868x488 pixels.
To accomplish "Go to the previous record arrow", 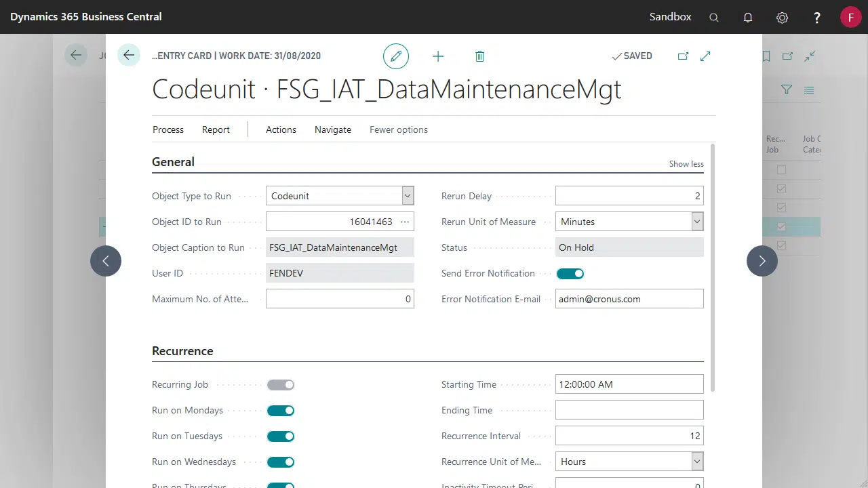I will (x=106, y=261).
